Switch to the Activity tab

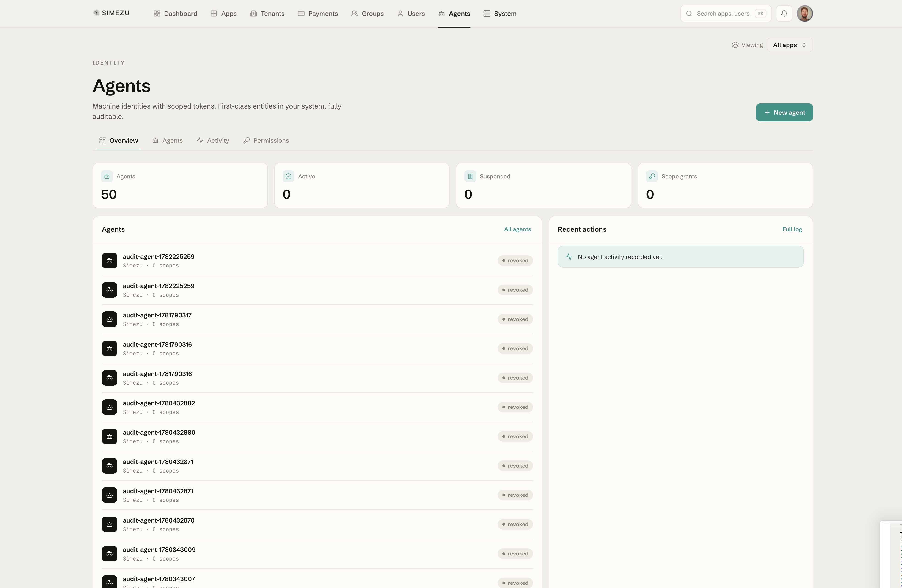pos(213,140)
